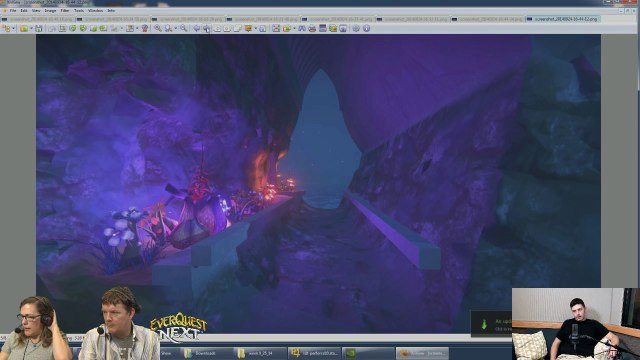The width and height of the screenshot is (640, 360).
Task: Click the Zoom out magnifier icon
Action: (x=184, y=28)
